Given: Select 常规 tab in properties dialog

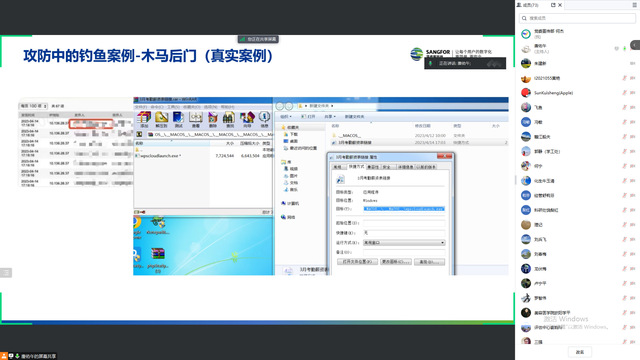Looking at the screenshot, I should [x=338, y=167].
